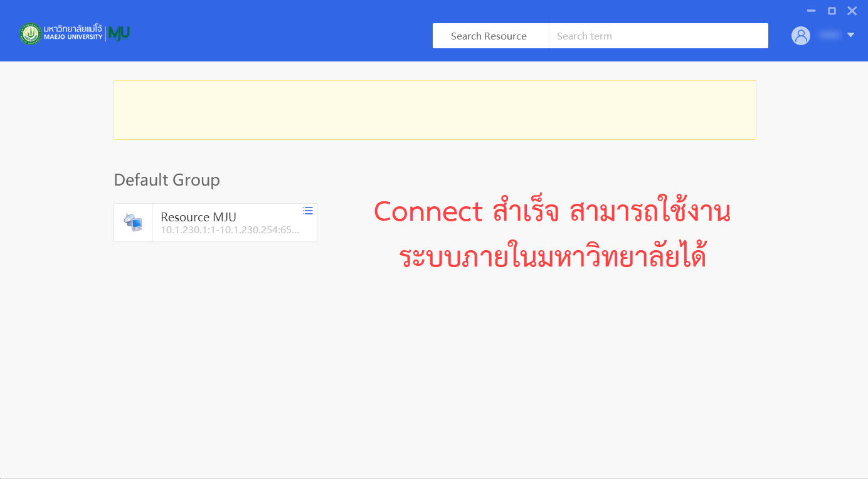Open the list details icon on Resource MJU card
Viewport: 868px width, 479px height.
click(x=308, y=211)
